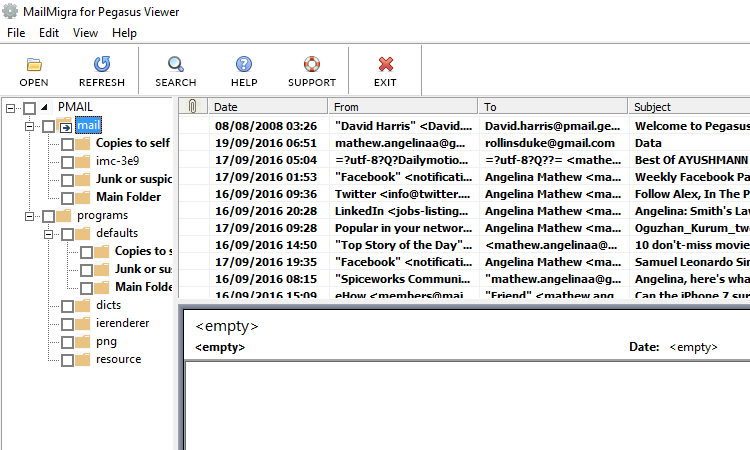Select the Spiceworks Community email row
The height and width of the screenshot is (450, 750).
[464, 279]
